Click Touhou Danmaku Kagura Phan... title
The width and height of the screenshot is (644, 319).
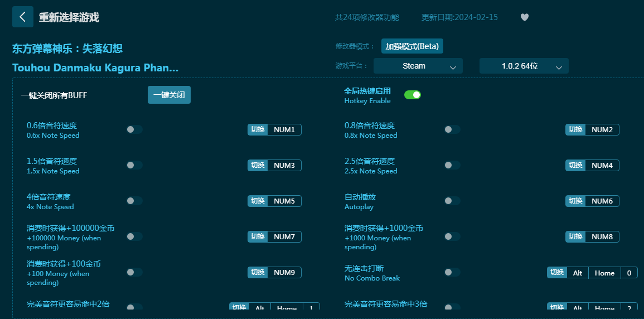click(95, 67)
